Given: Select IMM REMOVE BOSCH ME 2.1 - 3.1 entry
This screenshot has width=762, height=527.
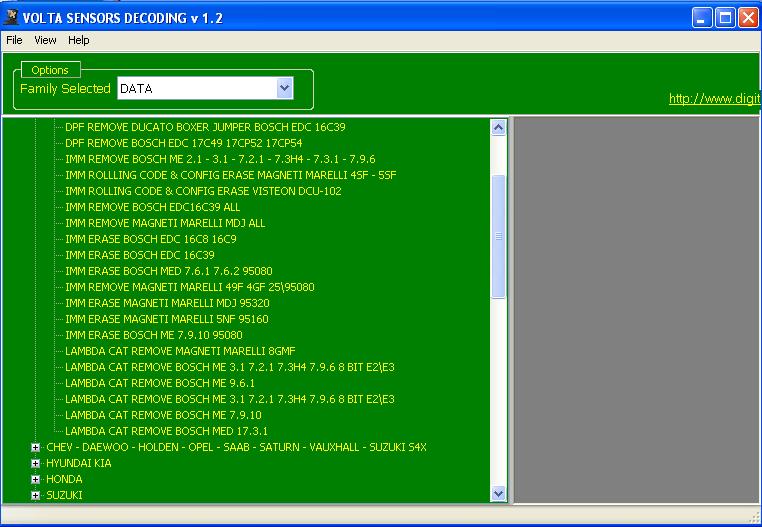Looking at the screenshot, I should [220, 159].
